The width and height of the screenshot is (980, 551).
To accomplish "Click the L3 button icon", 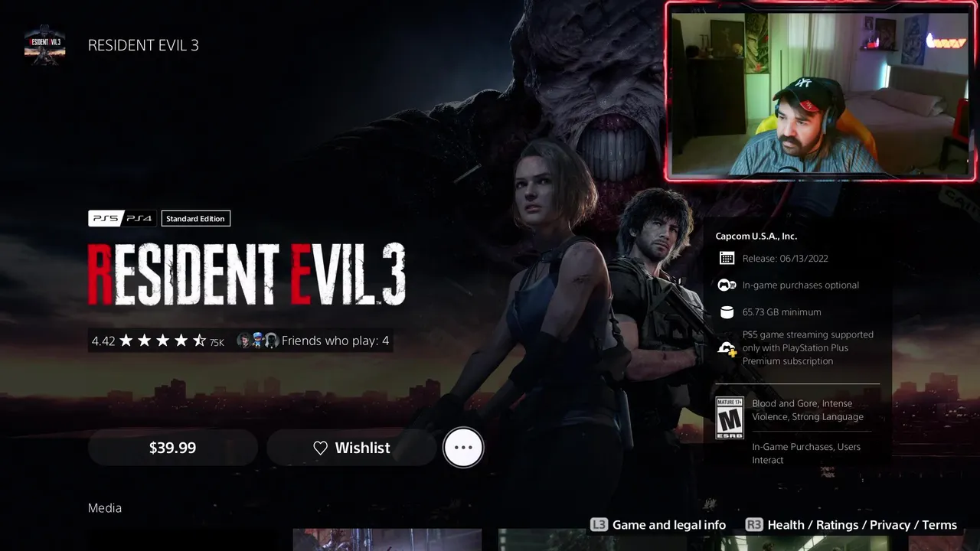I will coord(599,525).
